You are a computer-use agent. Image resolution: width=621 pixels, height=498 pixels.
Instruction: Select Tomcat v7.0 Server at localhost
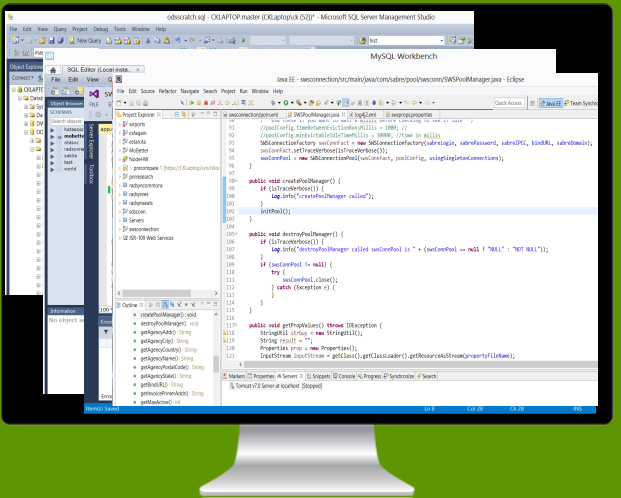[280, 387]
